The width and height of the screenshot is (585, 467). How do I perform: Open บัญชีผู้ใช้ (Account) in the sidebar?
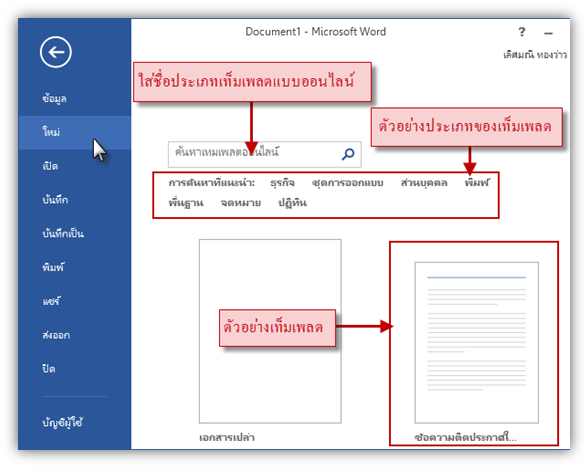[x=63, y=423]
